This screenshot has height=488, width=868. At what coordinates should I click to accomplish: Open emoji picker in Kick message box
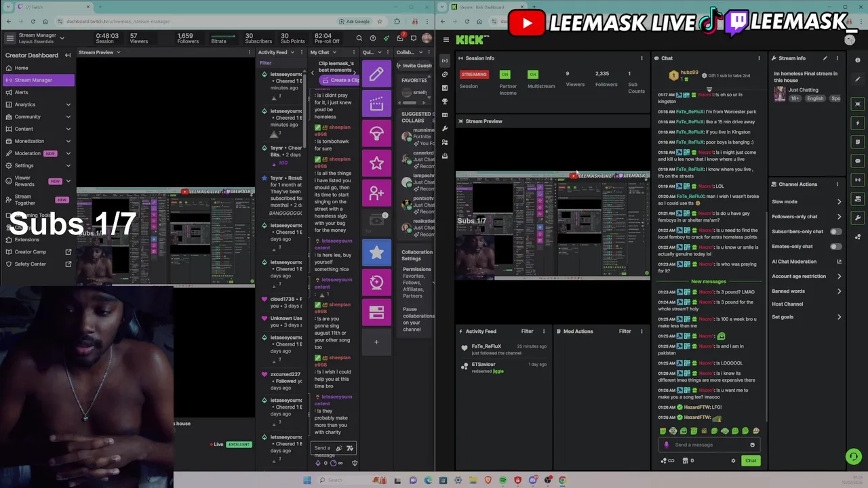pyautogui.click(x=752, y=445)
